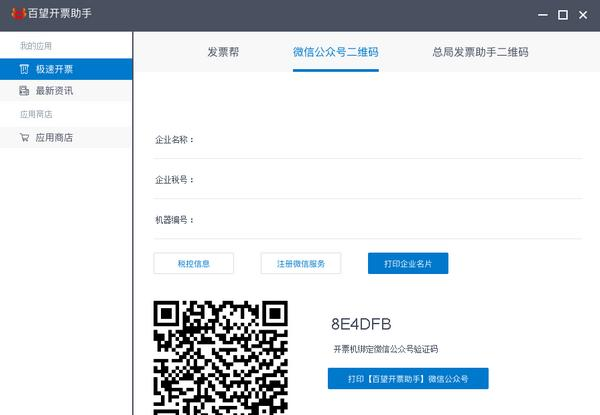Close the 百望开票助手 window
This screenshot has height=415, width=600.
[x=583, y=15]
